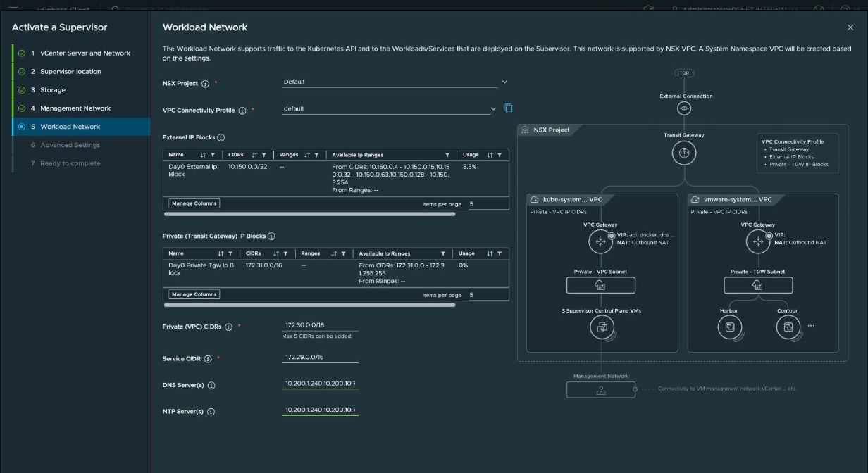The height and width of the screenshot is (473, 868).
Task: Click the Harbor icon in the diagram
Action: point(730,327)
